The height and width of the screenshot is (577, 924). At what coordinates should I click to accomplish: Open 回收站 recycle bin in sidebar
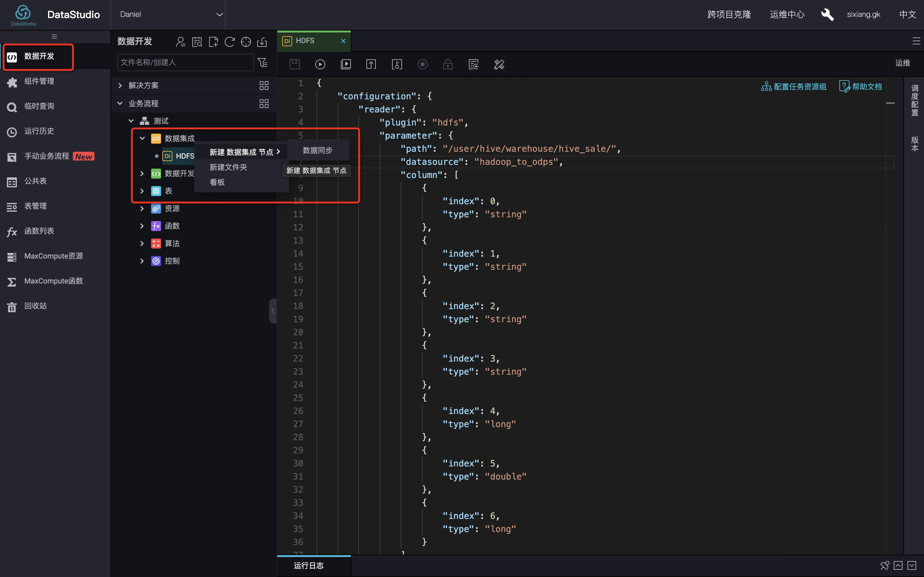[35, 306]
